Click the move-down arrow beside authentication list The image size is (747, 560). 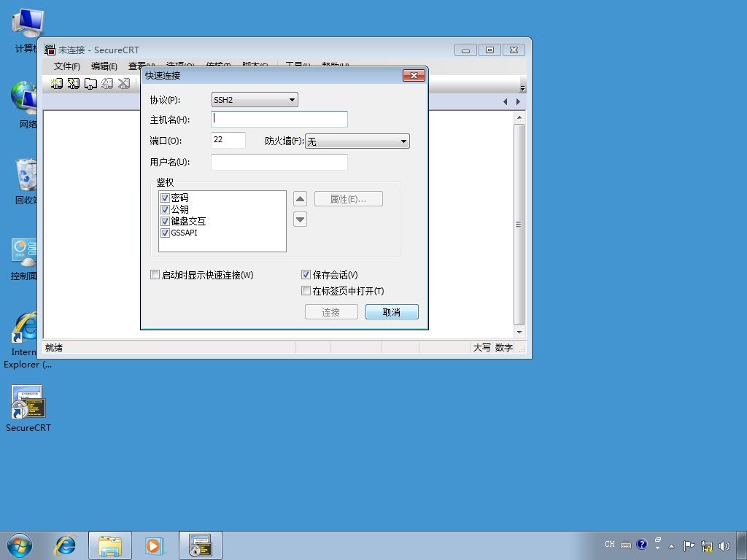tap(300, 219)
